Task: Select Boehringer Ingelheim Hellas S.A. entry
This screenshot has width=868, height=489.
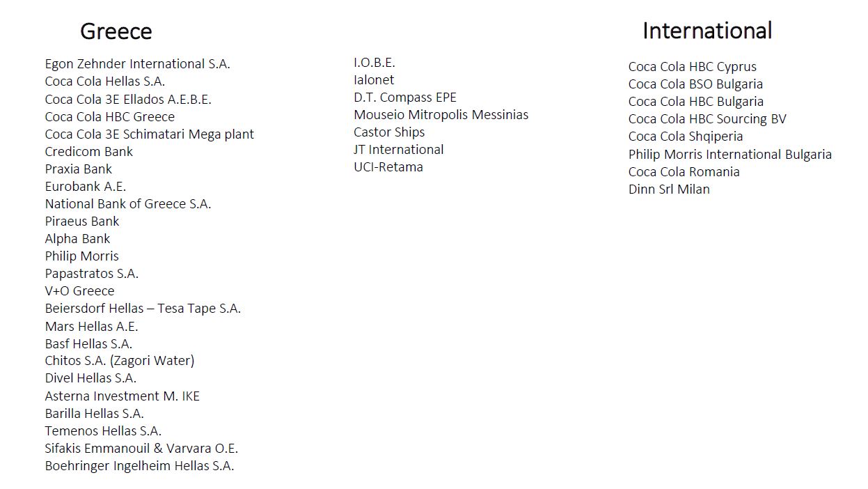Action: (x=139, y=466)
